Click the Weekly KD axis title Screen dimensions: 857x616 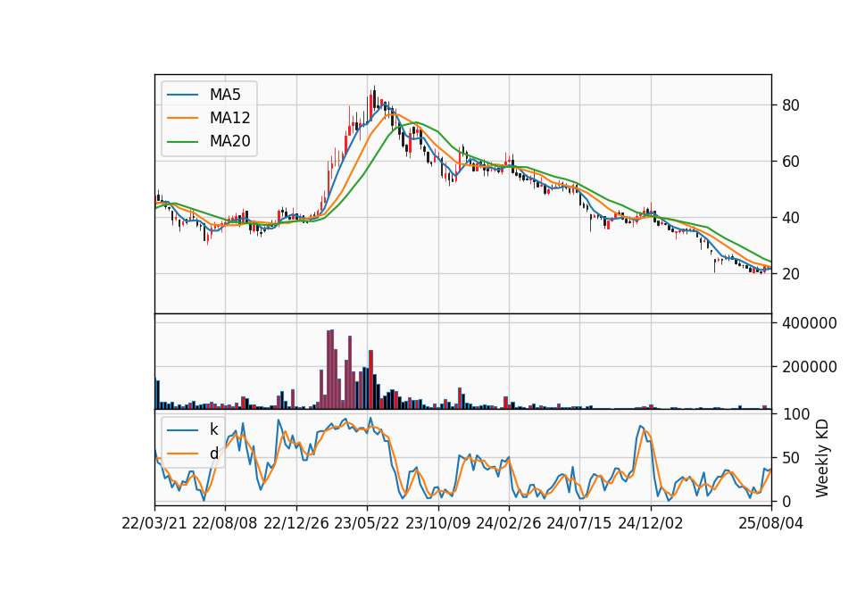822,458
